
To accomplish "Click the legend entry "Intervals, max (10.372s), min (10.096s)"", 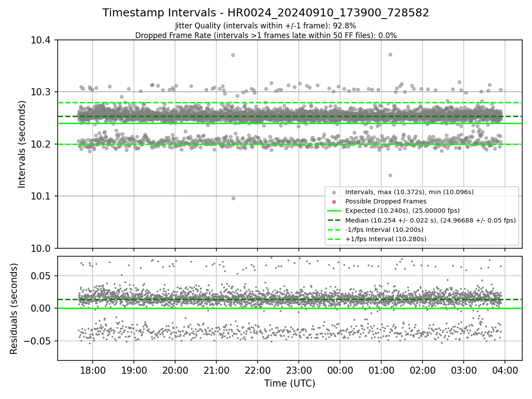I will click(x=409, y=192).
